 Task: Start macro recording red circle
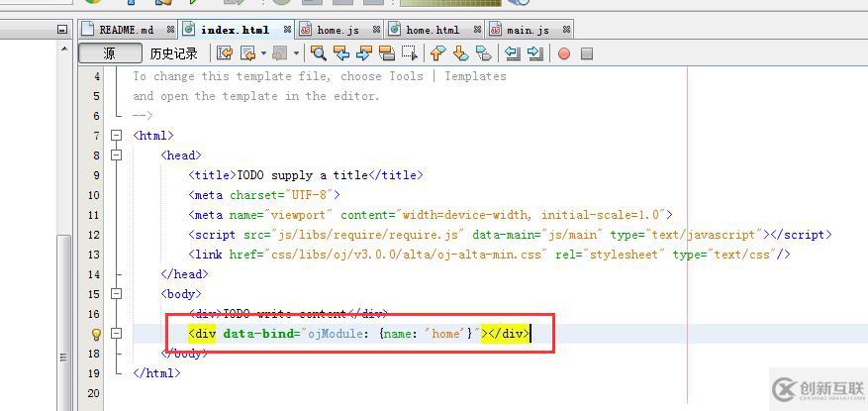coord(564,54)
